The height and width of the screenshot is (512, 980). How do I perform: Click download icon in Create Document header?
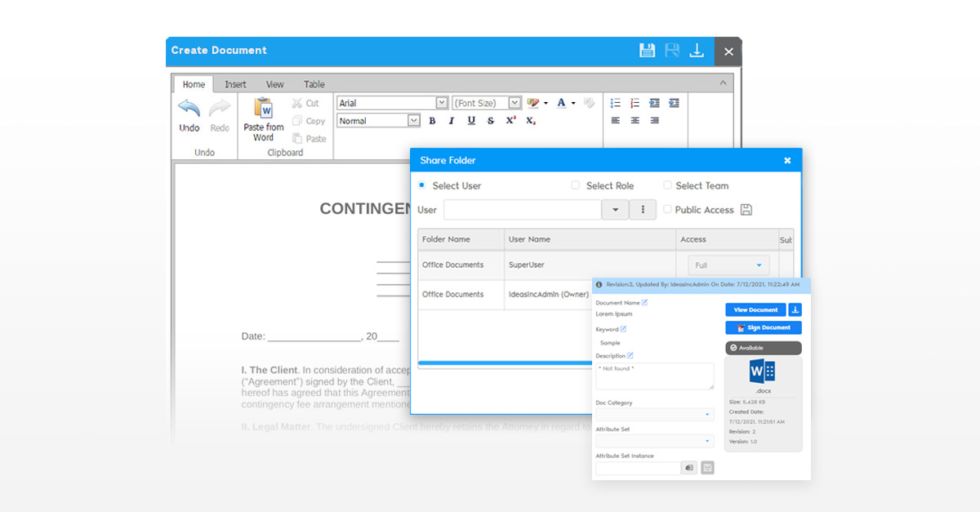point(697,51)
